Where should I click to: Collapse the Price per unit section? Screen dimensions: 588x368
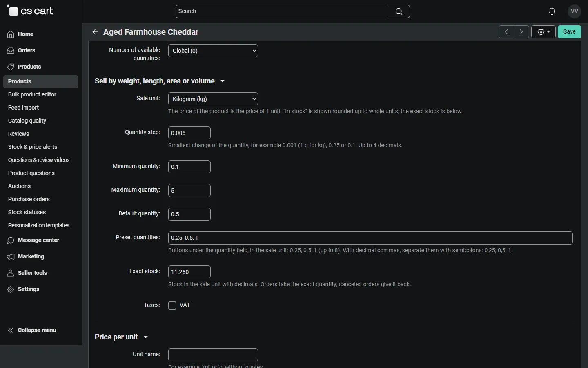121,337
